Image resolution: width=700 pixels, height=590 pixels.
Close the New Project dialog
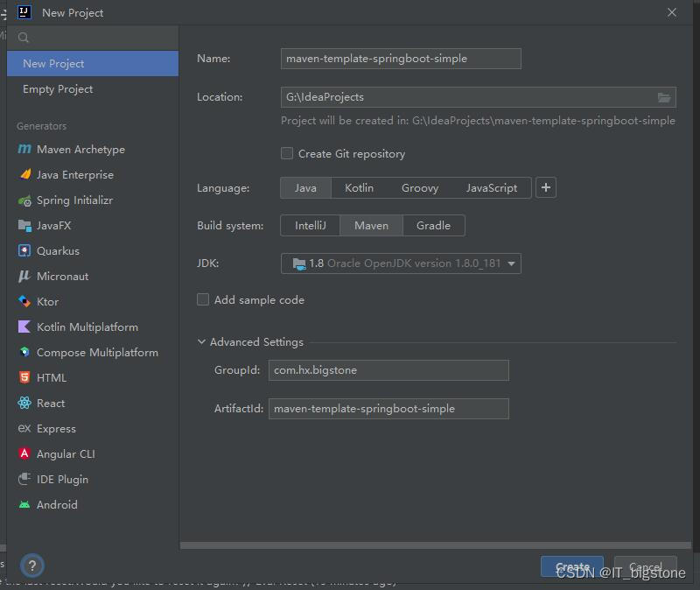(671, 12)
